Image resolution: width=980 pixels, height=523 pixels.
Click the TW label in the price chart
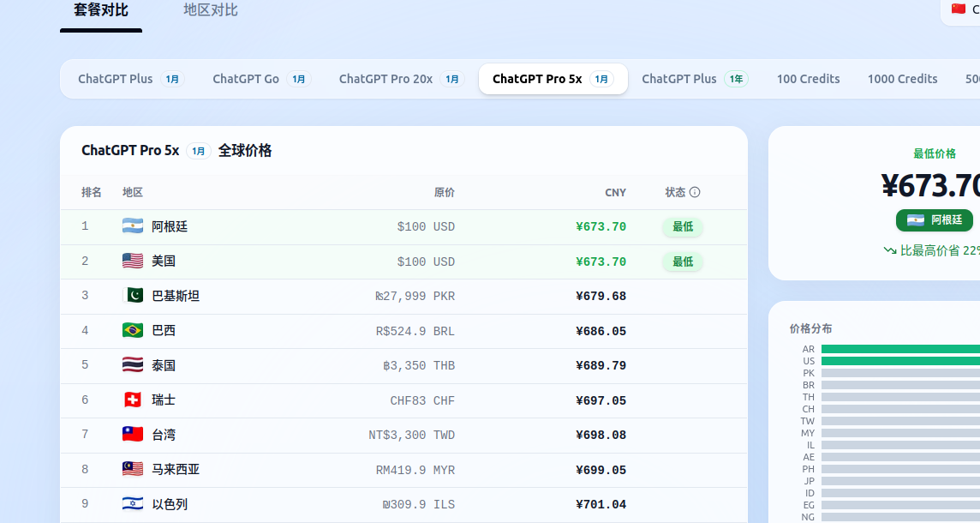point(808,421)
